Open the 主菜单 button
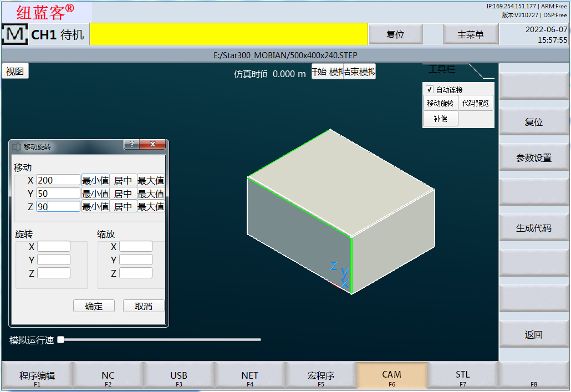 click(x=470, y=35)
